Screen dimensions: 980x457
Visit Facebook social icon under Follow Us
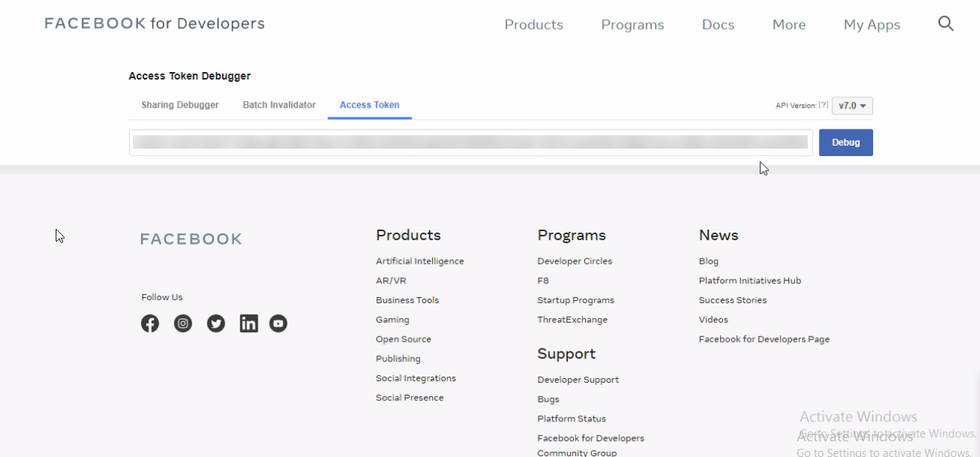(150, 323)
